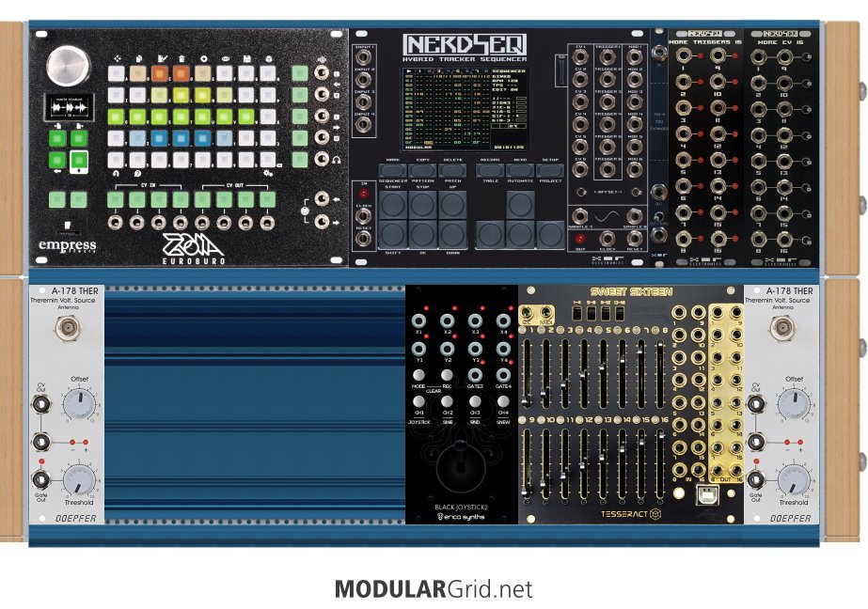Push the NerdSeq START button

point(393,205)
